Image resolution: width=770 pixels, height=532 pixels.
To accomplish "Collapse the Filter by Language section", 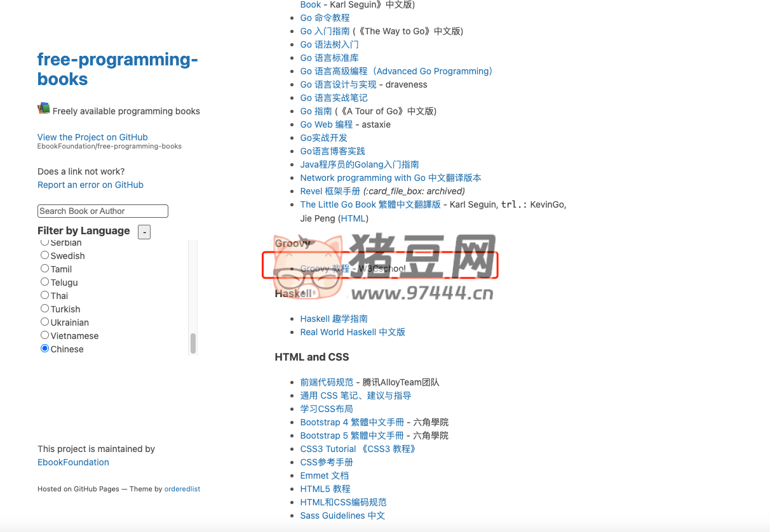I will 144,232.
